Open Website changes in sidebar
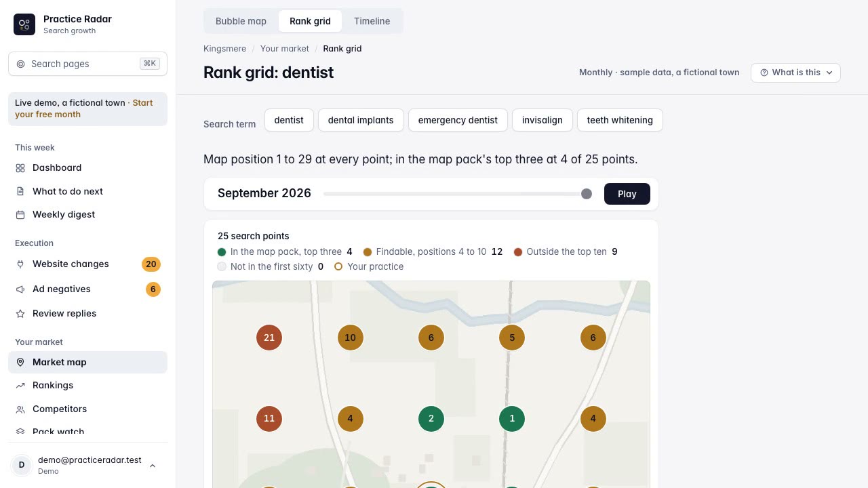The image size is (868, 488). click(x=87, y=264)
